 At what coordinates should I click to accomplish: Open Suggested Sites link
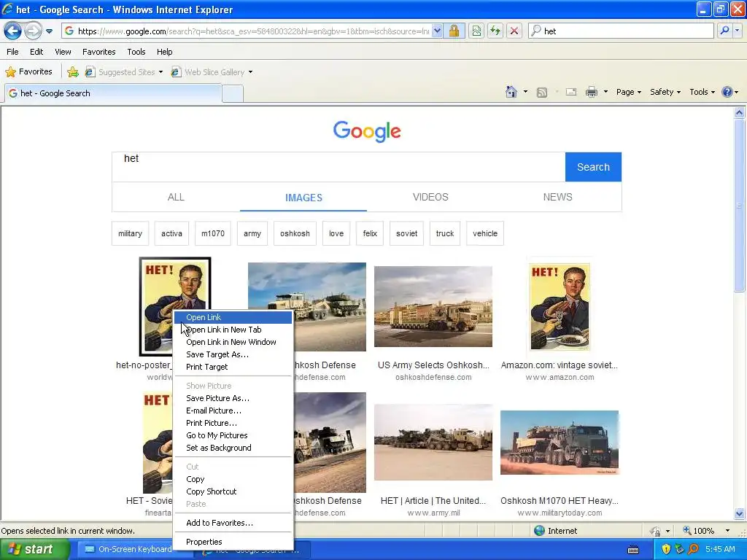click(124, 72)
